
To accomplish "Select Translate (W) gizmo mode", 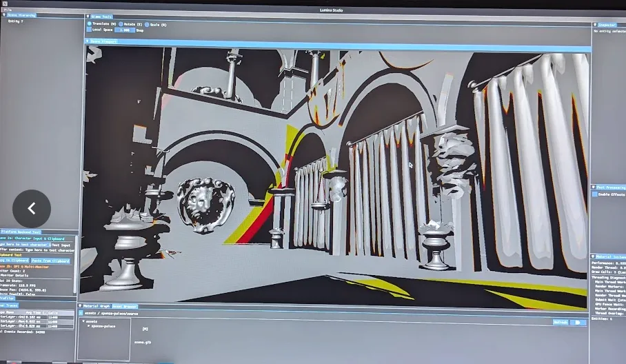I will [x=90, y=24].
